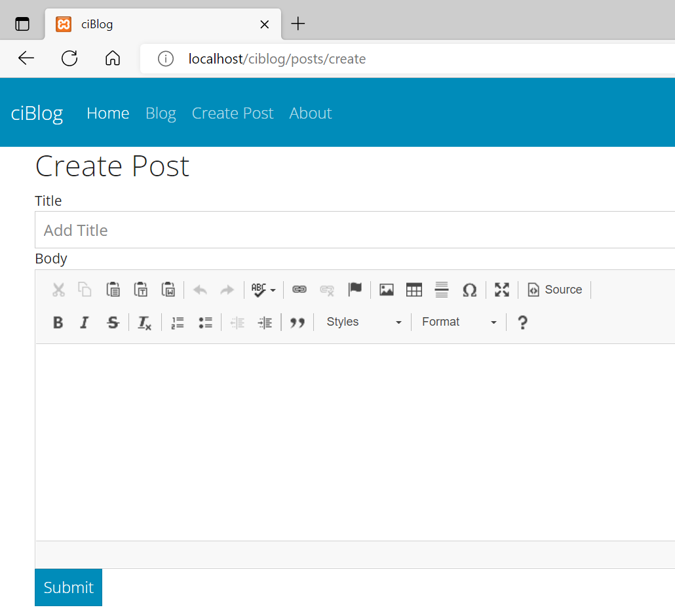The width and height of the screenshot is (675, 616).
Task: Click the Copy icon in the editor toolbar
Action: [85, 290]
